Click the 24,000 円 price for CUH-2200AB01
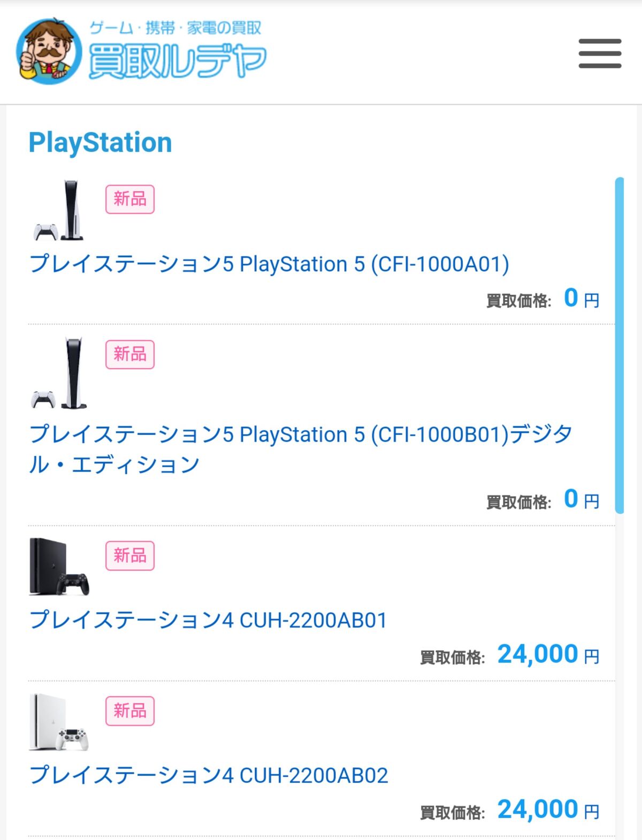The image size is (642, 840). click(547, 654)
